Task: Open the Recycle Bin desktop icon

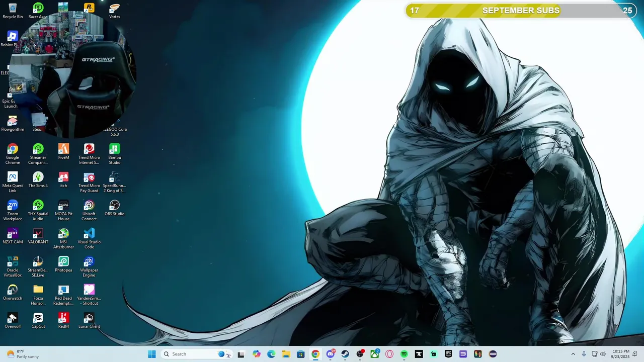Action: pyautogui.click(x=13, y=11)
